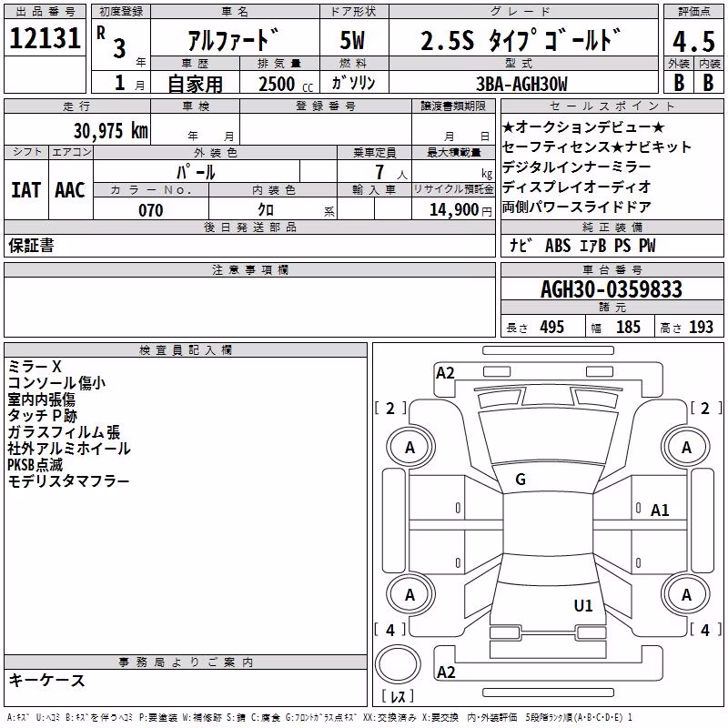The width and height of the screenshot is (728, 728).
Task: Click the G mark on the windshield
Action: coord(521,480)
